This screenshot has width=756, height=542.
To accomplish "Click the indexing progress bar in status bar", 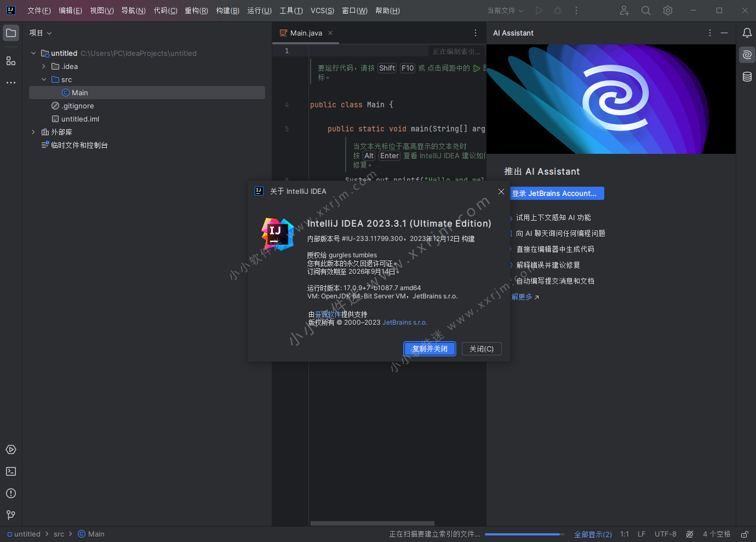I will pos(524,534).
